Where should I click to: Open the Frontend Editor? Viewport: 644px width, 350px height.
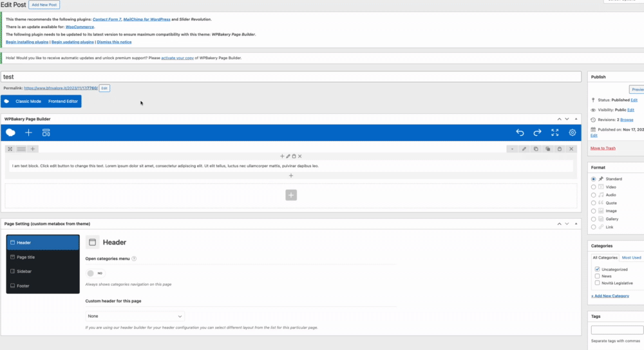63,102
